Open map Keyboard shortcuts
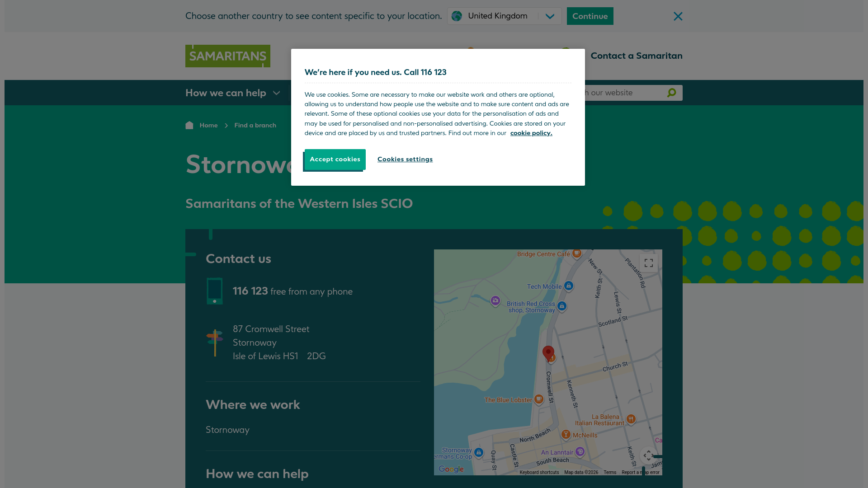This screenshot has height=488, width=868. (539, 473)
